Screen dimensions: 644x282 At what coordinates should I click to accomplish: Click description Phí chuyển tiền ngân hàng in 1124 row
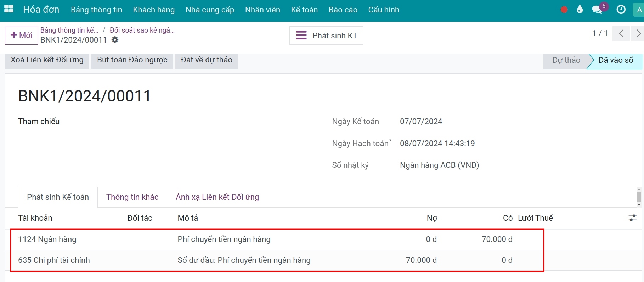pyautogui.click(x=224, y=239)
